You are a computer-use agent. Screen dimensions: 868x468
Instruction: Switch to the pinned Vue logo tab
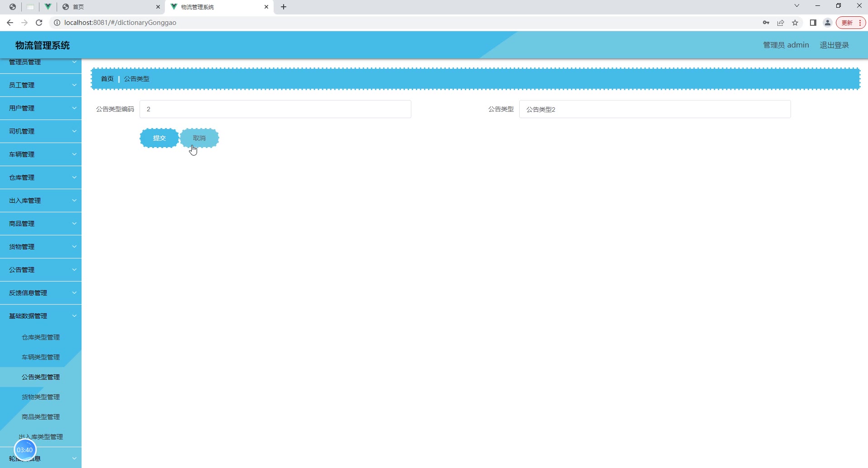point(48,7)
